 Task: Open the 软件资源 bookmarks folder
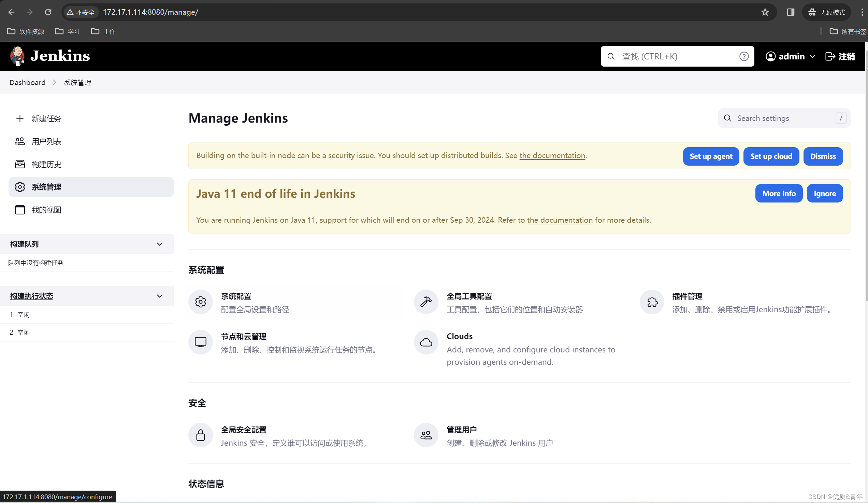[26, 31]
